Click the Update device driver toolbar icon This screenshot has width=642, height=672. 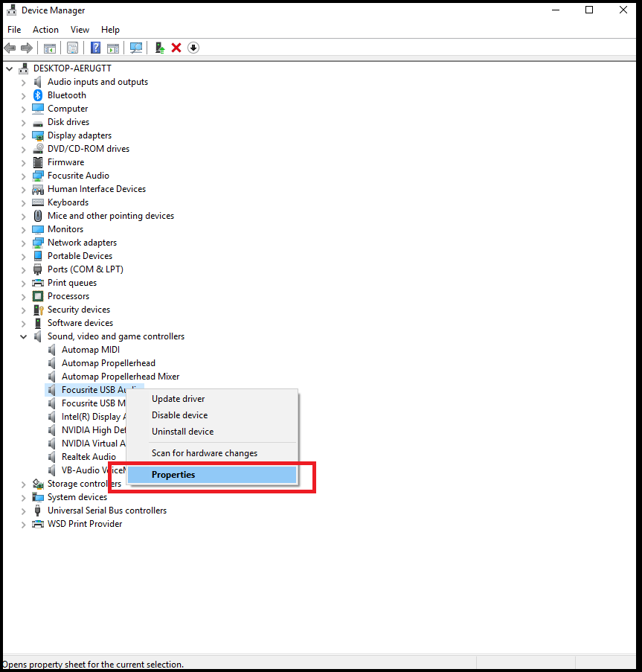(x=160, y=48)
